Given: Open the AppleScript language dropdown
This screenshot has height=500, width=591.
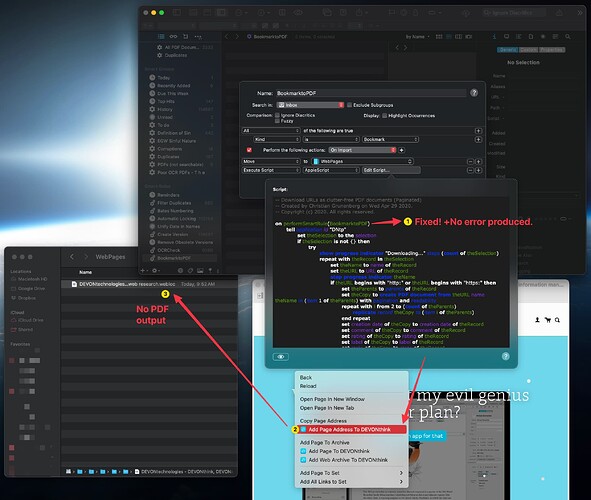Looking at the screenshot, I should coord(331,170).
